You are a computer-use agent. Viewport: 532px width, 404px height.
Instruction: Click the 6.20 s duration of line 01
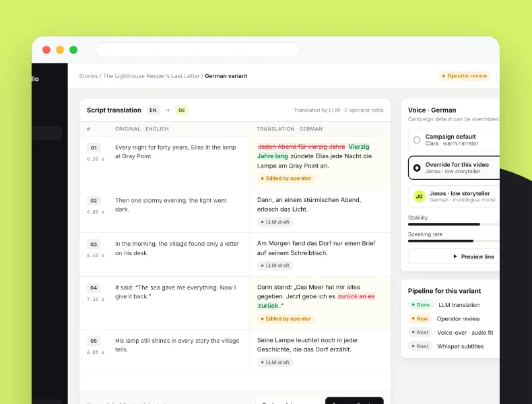click(x=96, y=159)
